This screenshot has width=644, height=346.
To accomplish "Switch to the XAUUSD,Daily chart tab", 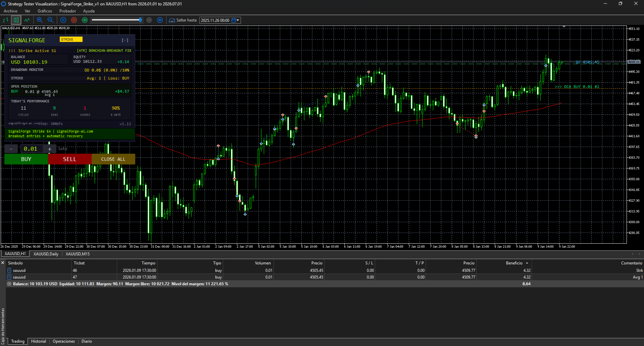I will point(46,254).
